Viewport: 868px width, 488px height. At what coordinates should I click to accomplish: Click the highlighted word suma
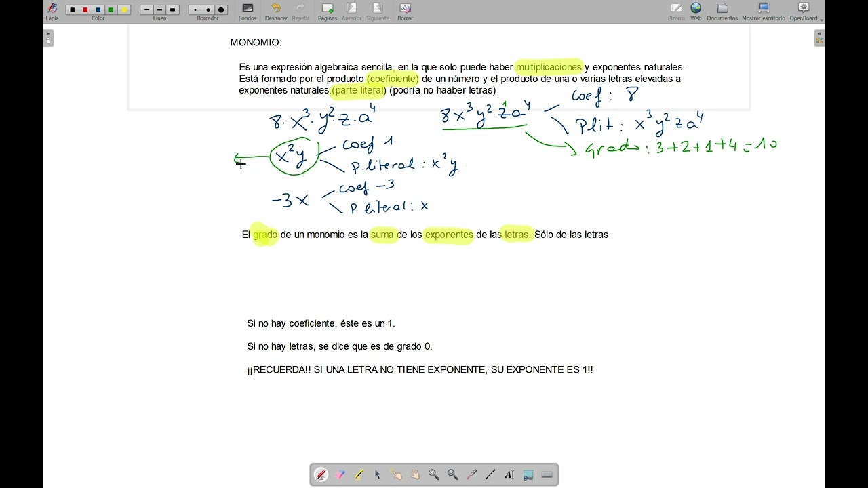click(x=382, y=235)
